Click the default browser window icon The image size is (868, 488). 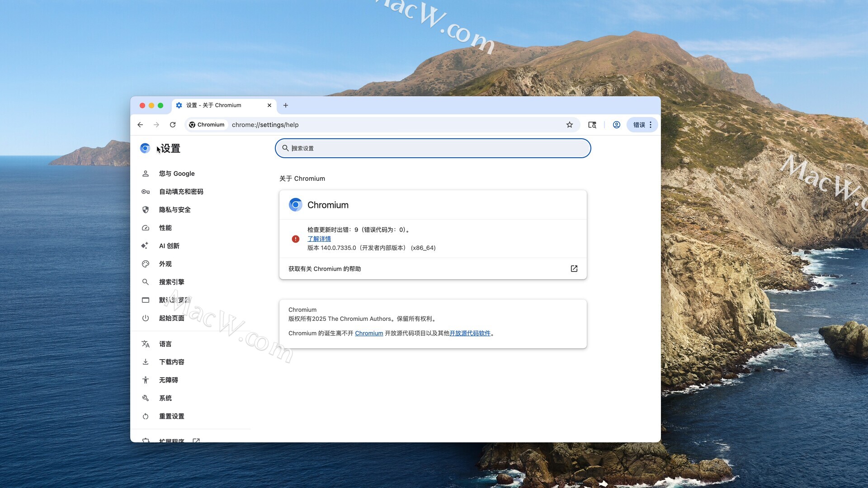[146, 300]
